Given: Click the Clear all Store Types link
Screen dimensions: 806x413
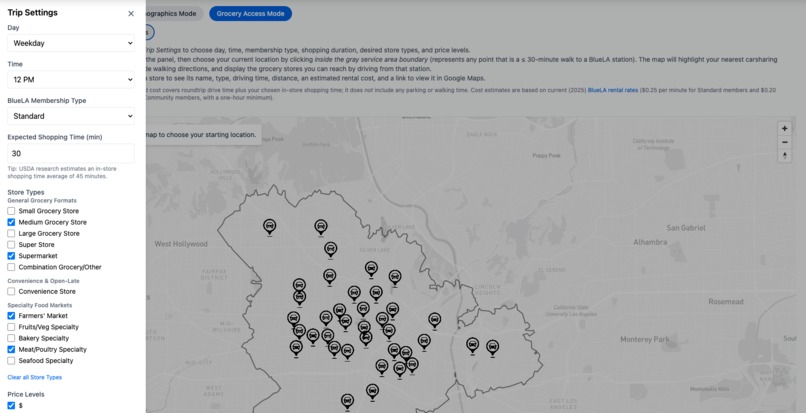Looking at the screenshot, I should point(34,377).
